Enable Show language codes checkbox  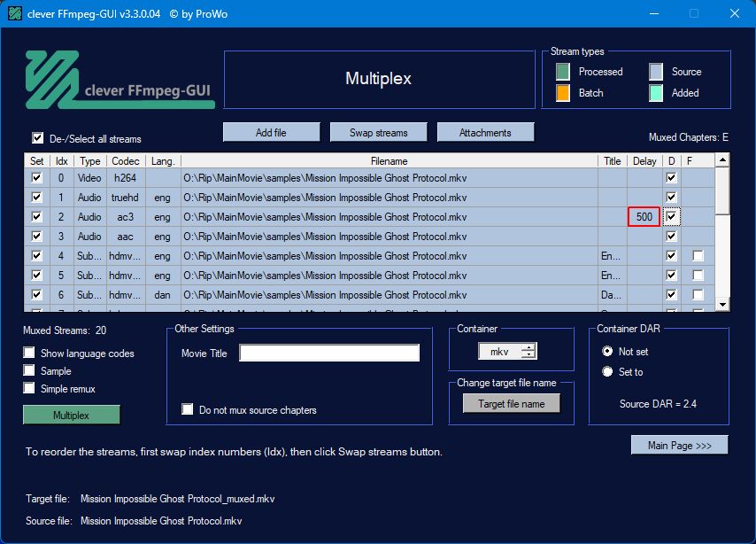click(x=29, y=353)
